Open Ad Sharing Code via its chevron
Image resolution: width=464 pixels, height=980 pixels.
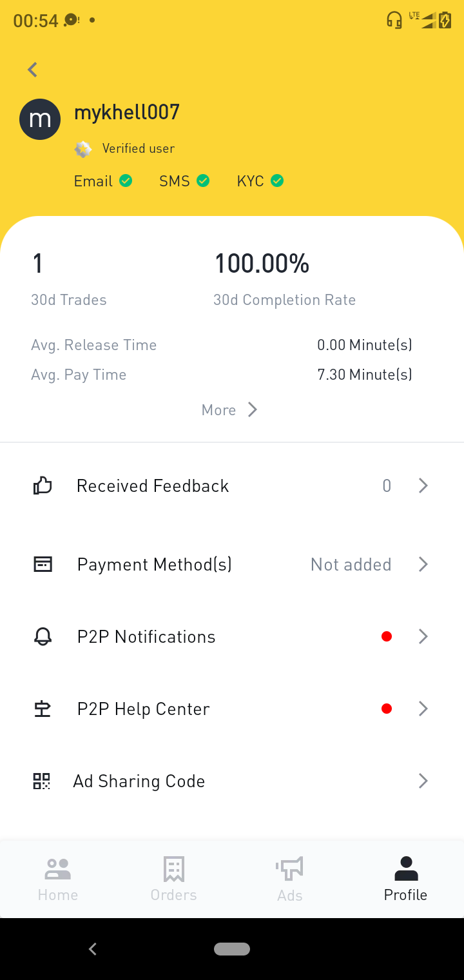pos(423,781)
